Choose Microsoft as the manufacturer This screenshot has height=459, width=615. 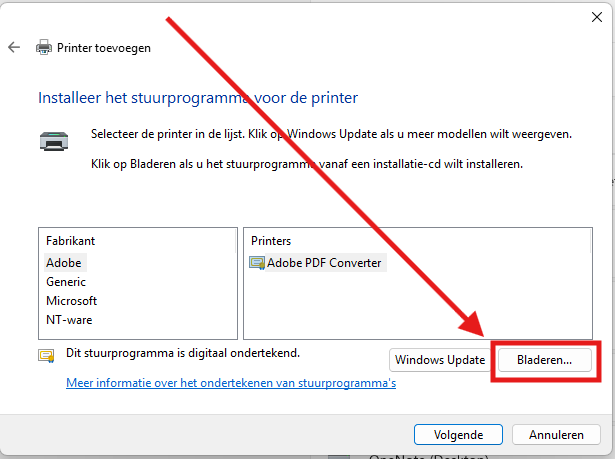[71, 301]
